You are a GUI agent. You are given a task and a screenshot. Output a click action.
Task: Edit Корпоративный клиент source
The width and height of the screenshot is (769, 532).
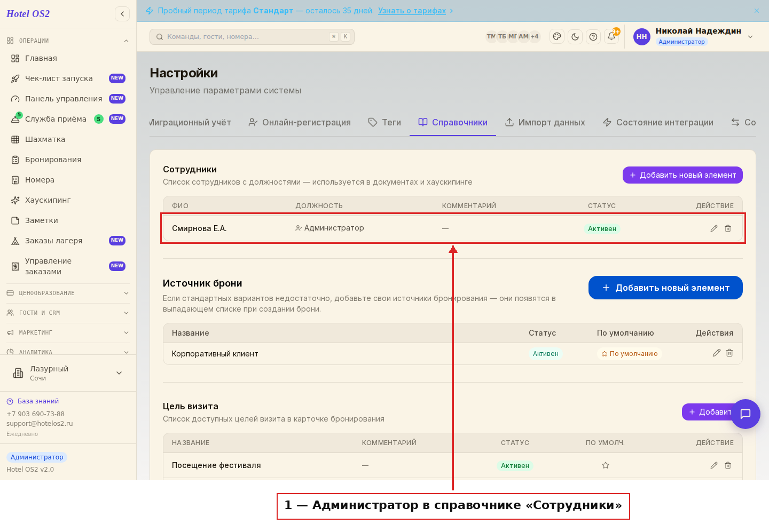(x=717, y=353)
